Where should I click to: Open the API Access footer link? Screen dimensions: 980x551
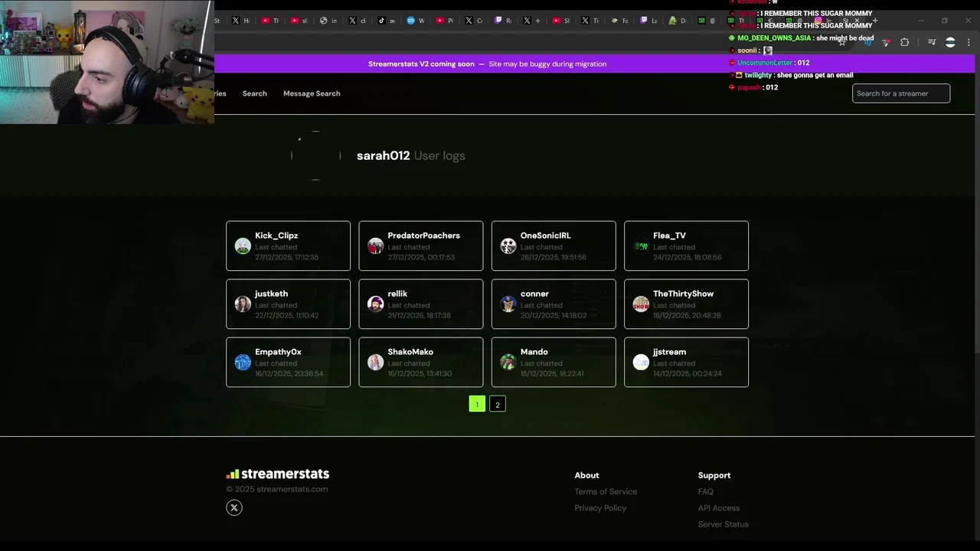718,508
